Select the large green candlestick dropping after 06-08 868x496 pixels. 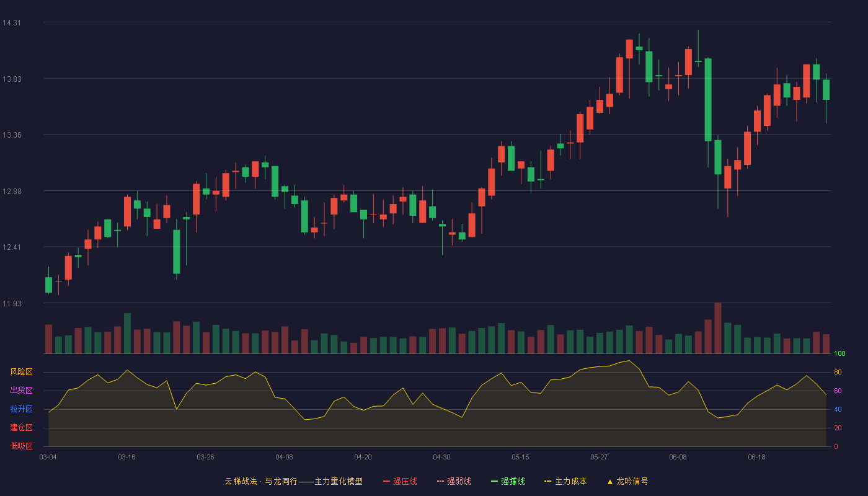pos(708,100)
